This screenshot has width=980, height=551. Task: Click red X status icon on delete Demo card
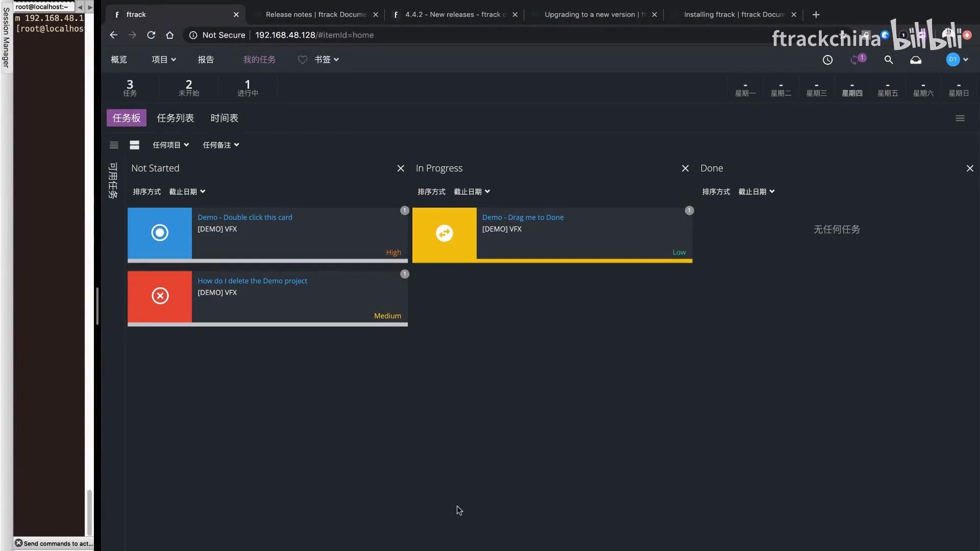click(x=160, y=296)
